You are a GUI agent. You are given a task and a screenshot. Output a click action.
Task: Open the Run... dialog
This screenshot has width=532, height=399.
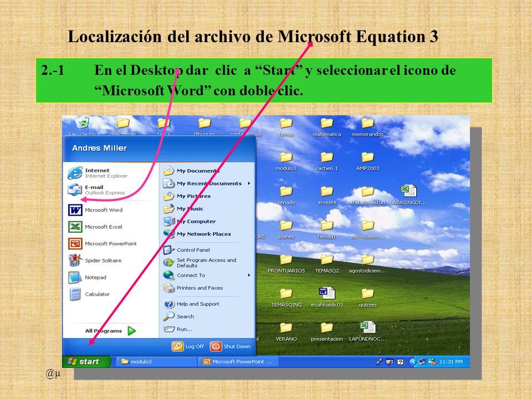(178, 329)
